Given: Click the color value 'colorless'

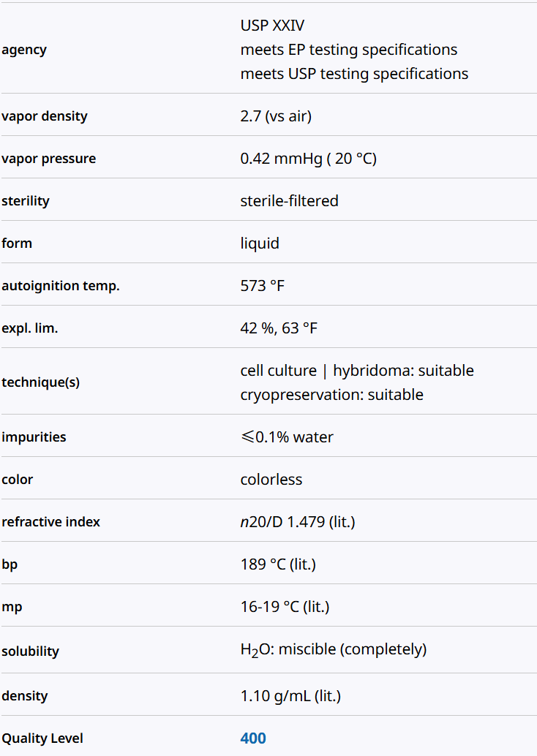Looking at the screenshot, I should point(271,480).
